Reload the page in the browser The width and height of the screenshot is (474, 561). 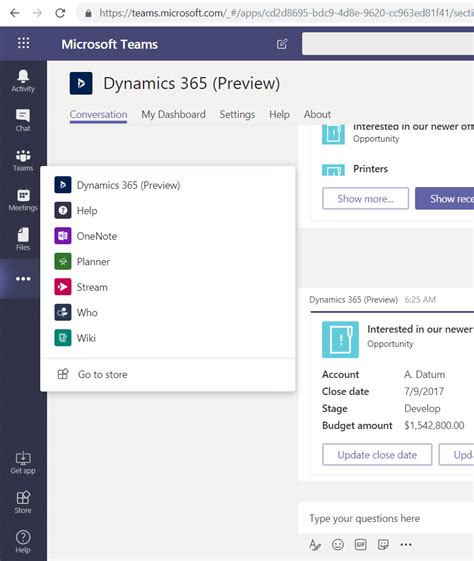60,13
